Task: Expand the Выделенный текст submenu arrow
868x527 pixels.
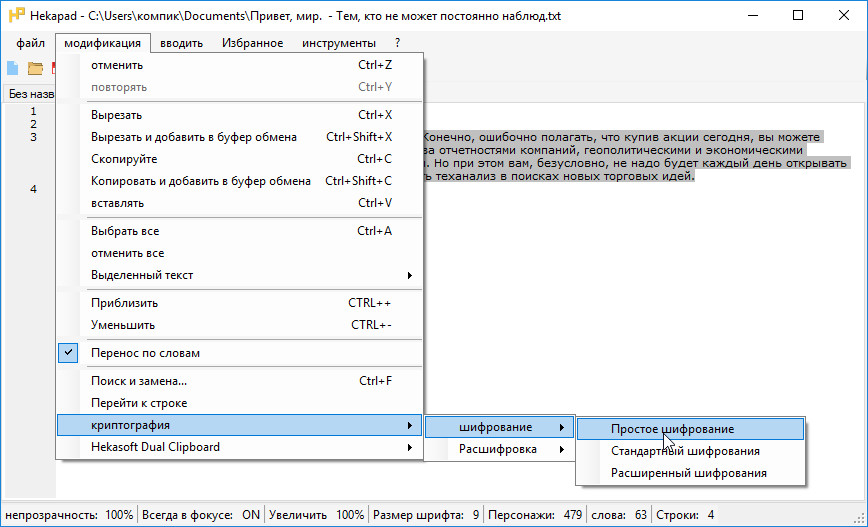Action: [410, 275]
